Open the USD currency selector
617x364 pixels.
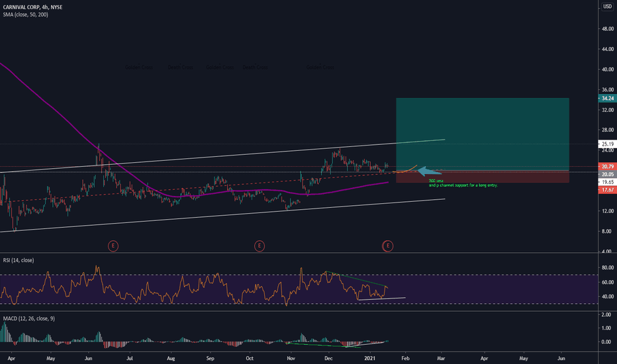[x=608, y=7]
